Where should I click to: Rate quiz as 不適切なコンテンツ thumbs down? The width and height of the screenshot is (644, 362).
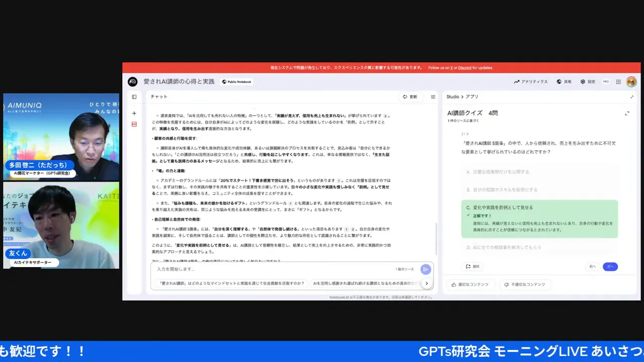click(x=525, y=285)
